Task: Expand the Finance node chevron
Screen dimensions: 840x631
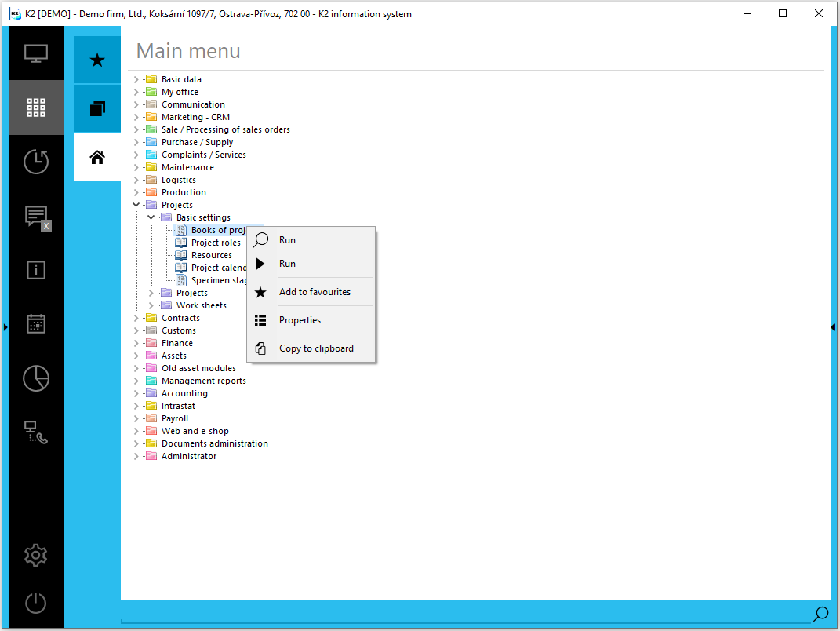Action: coord(136,343)
